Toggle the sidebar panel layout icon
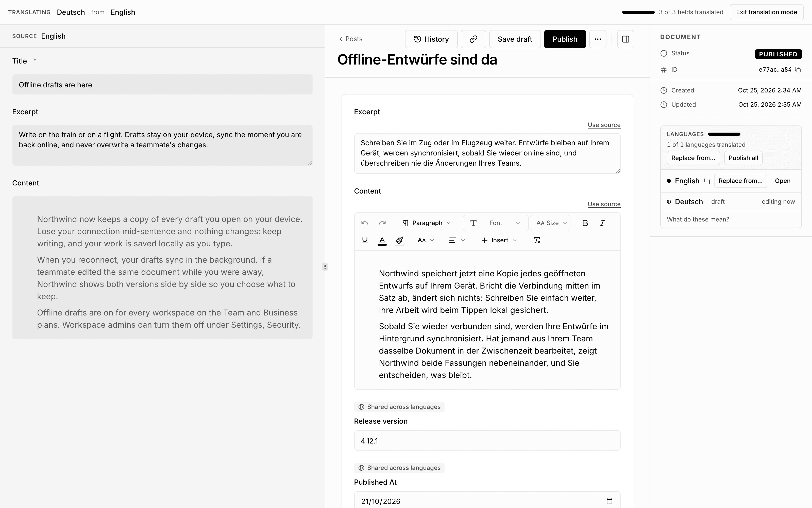 tap(625, 39)
